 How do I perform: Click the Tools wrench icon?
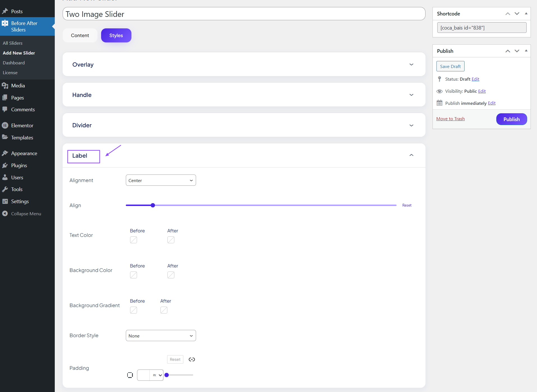pos(5,189)
